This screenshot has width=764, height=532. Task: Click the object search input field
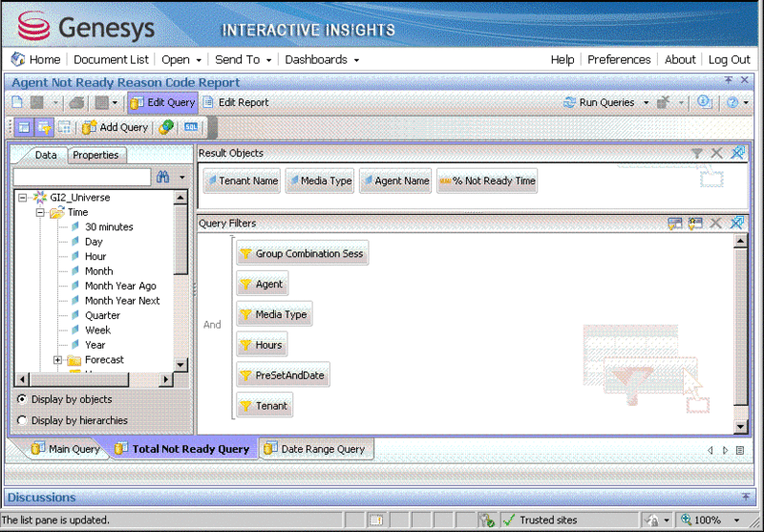click(82, 177)
